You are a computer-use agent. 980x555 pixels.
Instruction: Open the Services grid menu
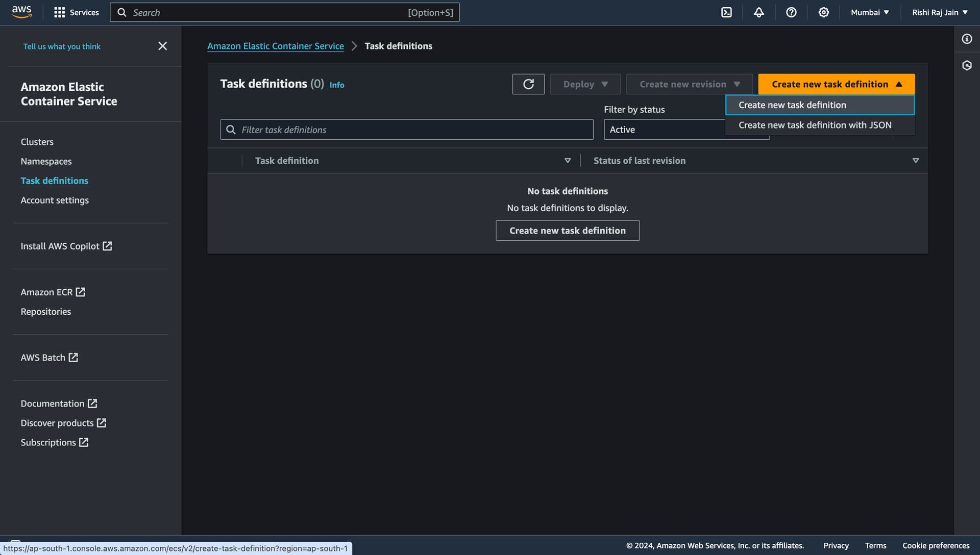(77, 12)
